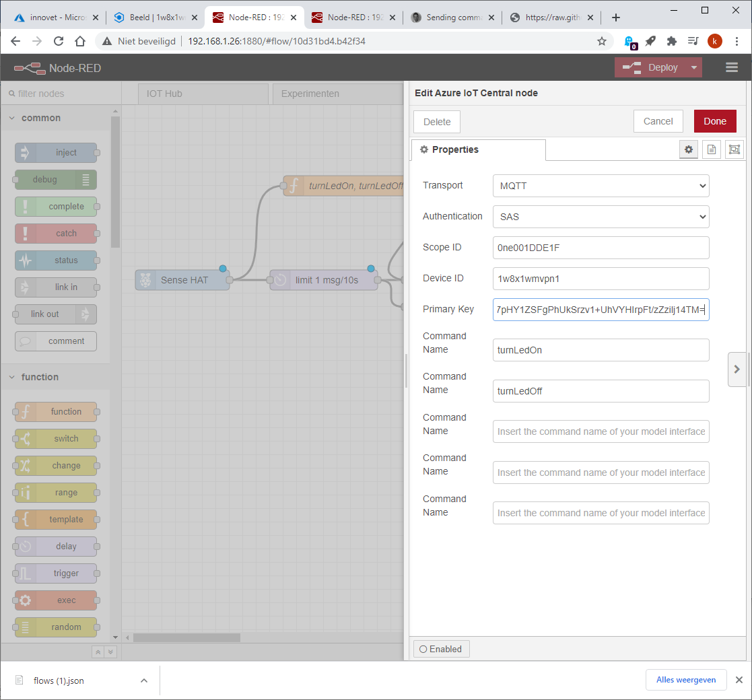Reload the page
Screen dimensions: 752x700
[59, 41]
